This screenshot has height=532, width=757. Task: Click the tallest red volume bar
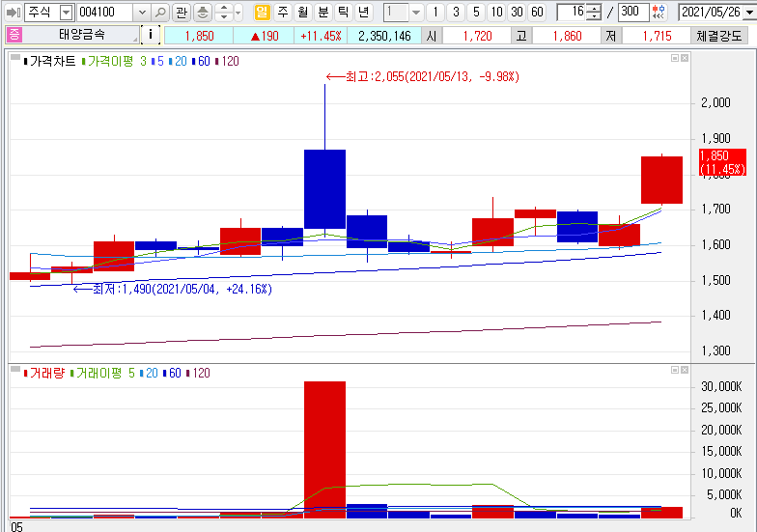pyautogui.click(x=324, y=450)
